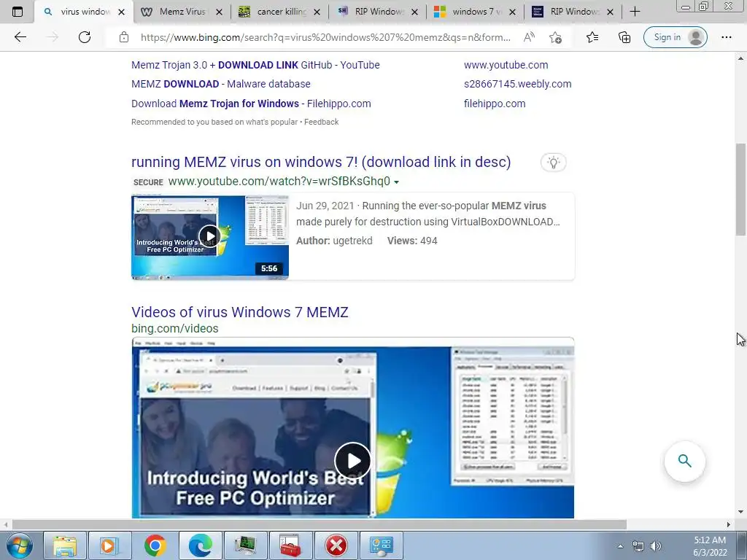Screen dimensions: 747x560
Task: Click the floating search button
Action: pyautogui.click(x=684, y=461)
